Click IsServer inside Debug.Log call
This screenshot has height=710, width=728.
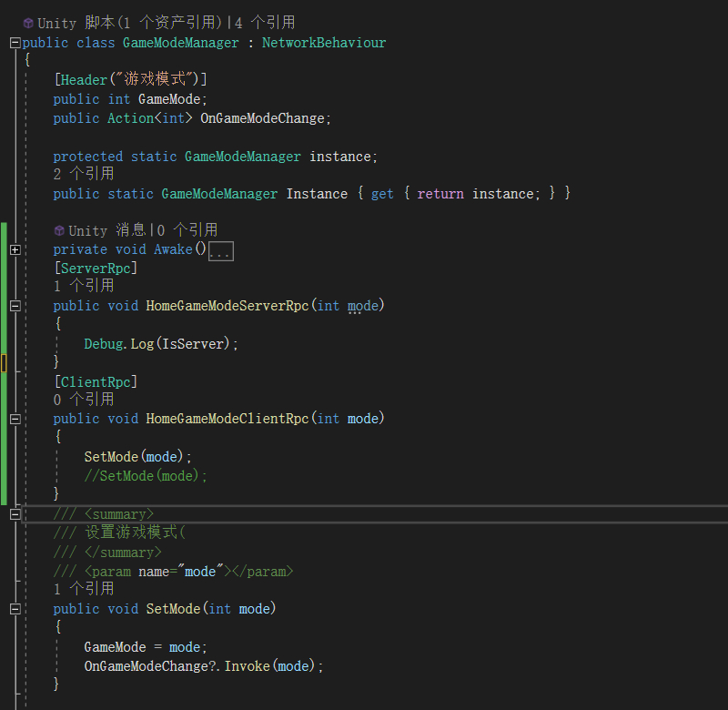tap(192, 344)
